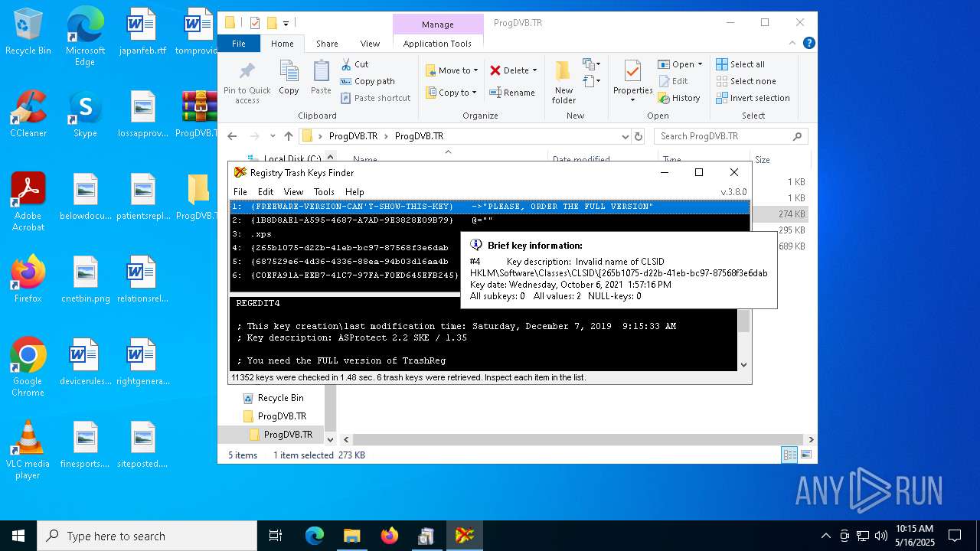Switch to large icons view button
This screenshot has width=980, height=551.
(x=805, y=455)
